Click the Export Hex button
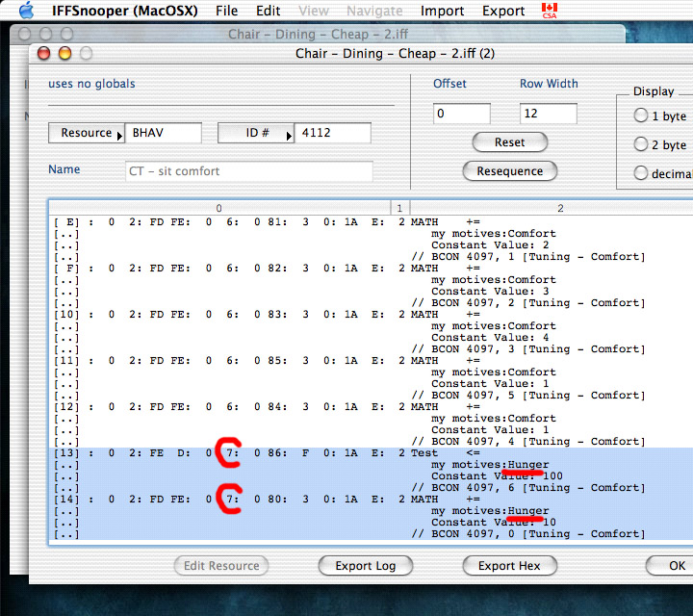 point(509,566)
